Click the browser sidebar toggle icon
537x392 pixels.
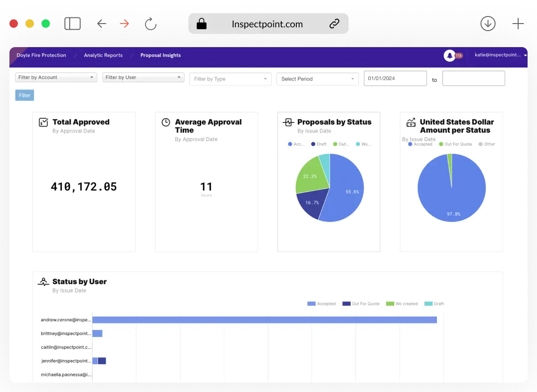(73, 24)
